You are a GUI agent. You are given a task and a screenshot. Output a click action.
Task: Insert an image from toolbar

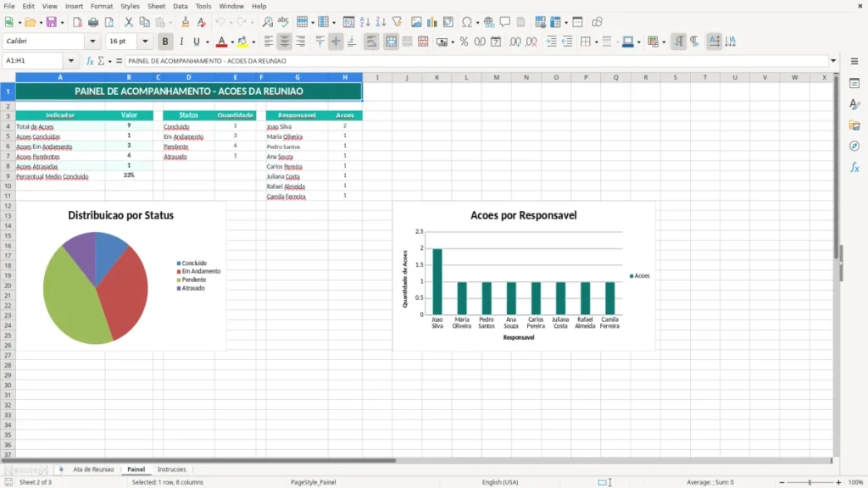click(x=416, y=22)
